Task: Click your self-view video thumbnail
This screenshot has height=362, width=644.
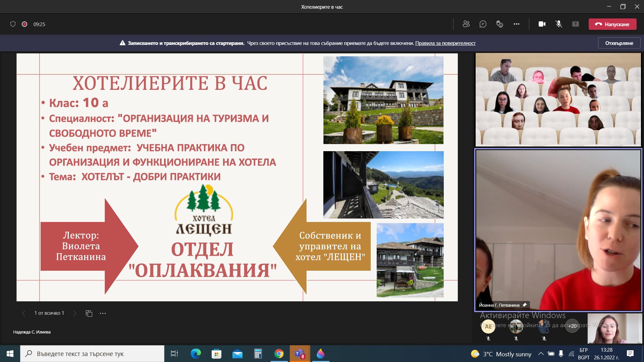Action: (615, 328)
